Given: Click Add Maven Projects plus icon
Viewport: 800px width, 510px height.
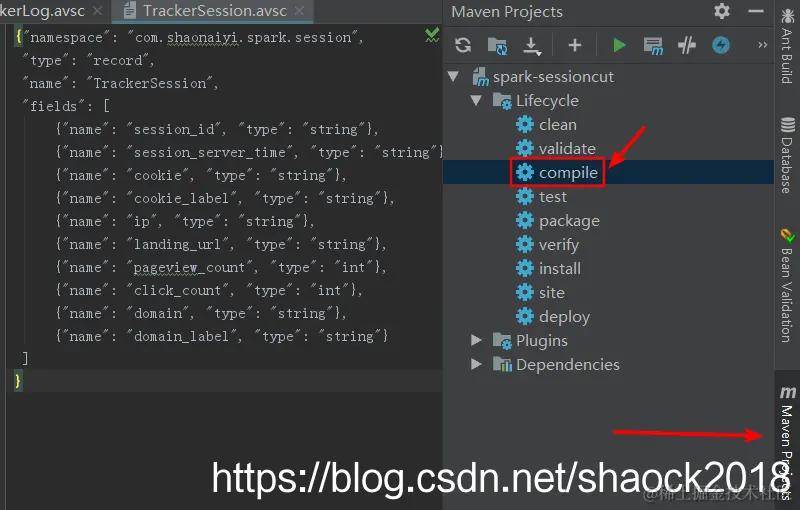Looking at the screenshot, I should [575, 45].
